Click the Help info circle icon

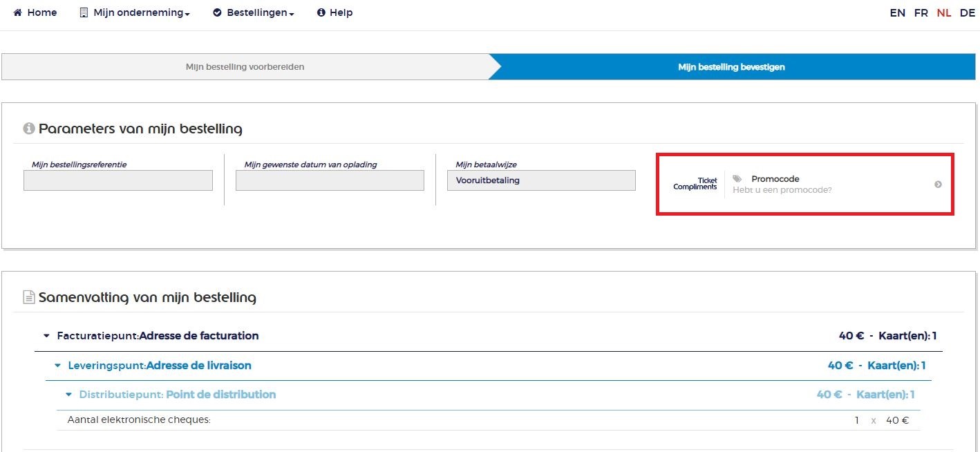321,12
